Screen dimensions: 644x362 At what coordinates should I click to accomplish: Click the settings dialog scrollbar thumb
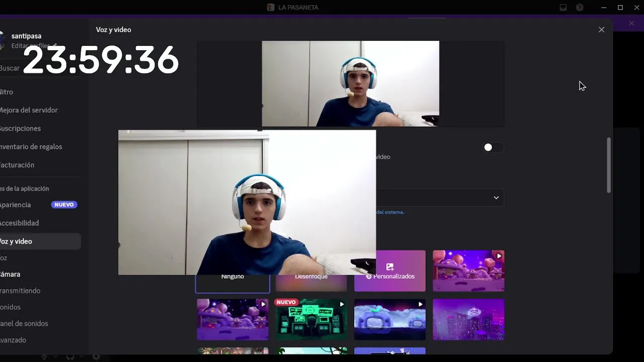click(609, 165)
